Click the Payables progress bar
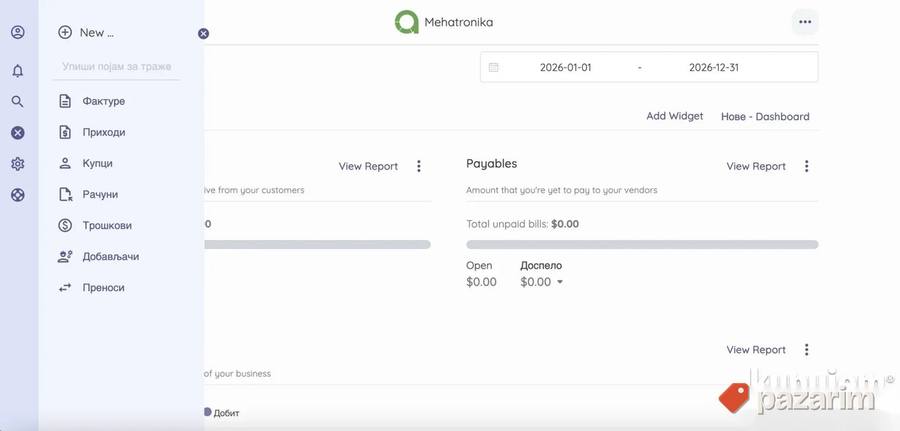 click(642, 244)
